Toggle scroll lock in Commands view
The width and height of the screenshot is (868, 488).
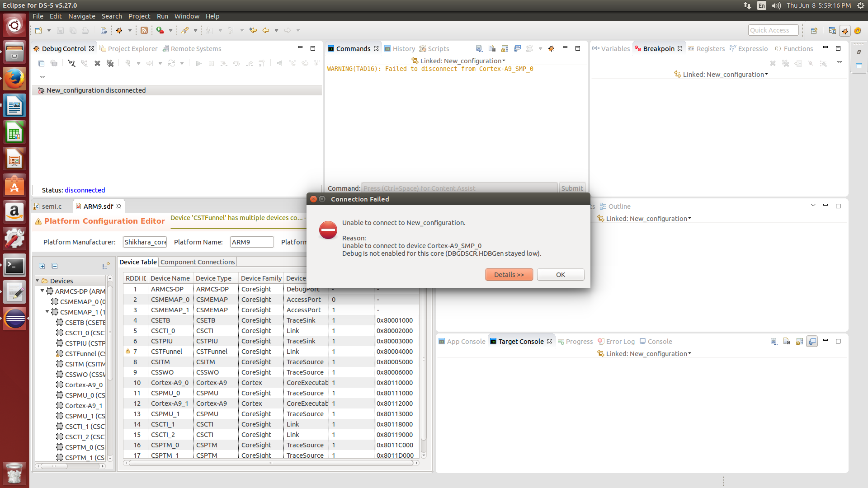point(505,48)
